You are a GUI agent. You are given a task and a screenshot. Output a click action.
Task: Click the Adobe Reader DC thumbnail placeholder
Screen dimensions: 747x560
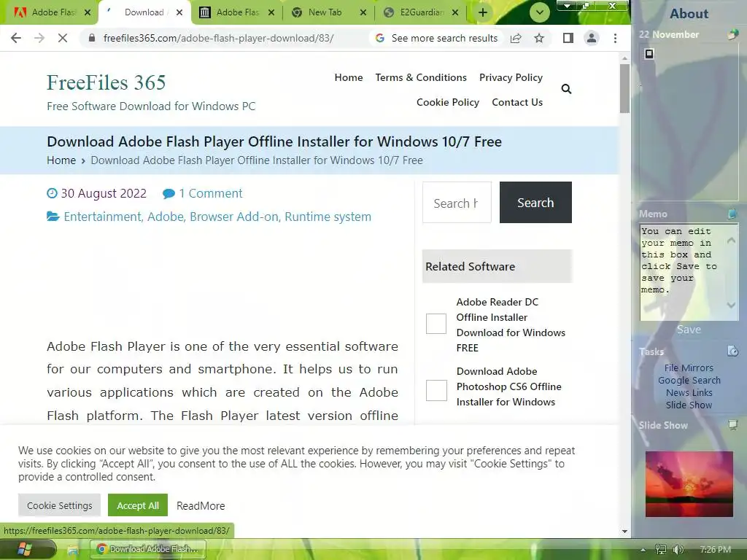click(x=436, y=324)
